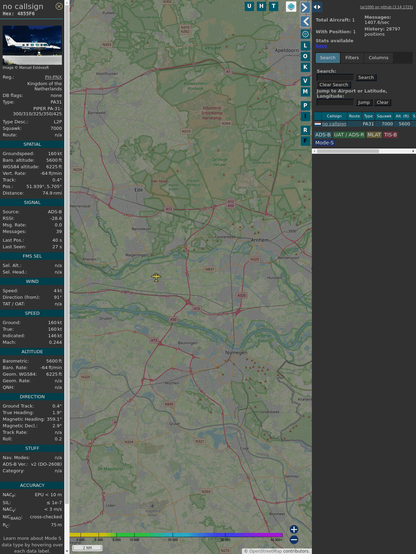Click the left arrow sidebar button
Viewport: 416px width, 554px height.
coord(305,22)
